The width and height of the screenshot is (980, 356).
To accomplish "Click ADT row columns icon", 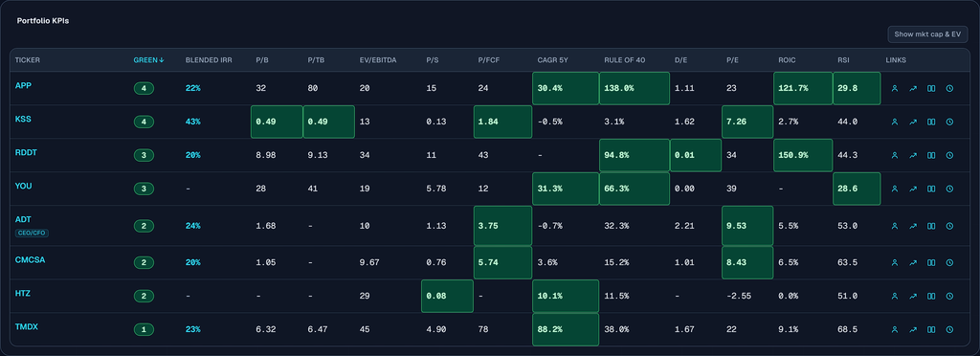I will (x=931, y=226).
